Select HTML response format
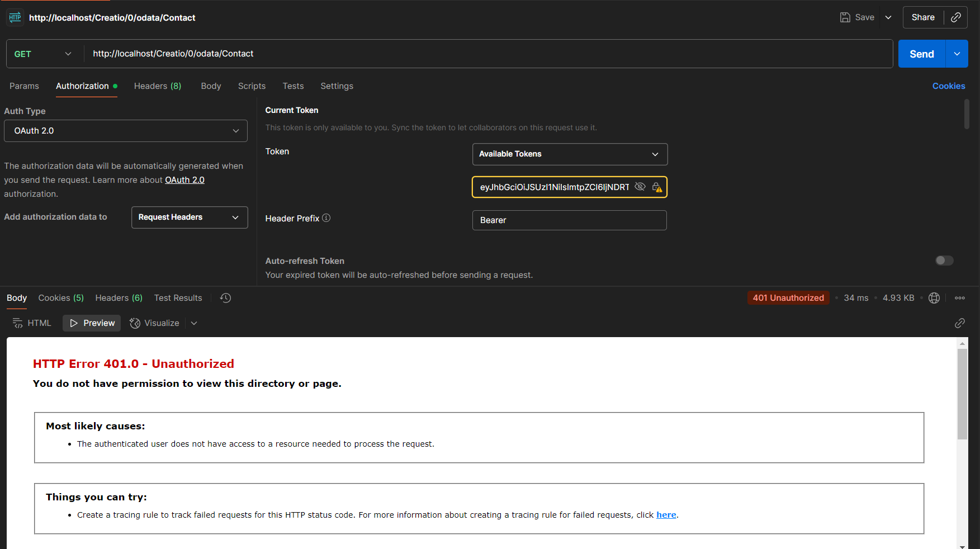The image size is (980, 549). click(x=32, y=323)
